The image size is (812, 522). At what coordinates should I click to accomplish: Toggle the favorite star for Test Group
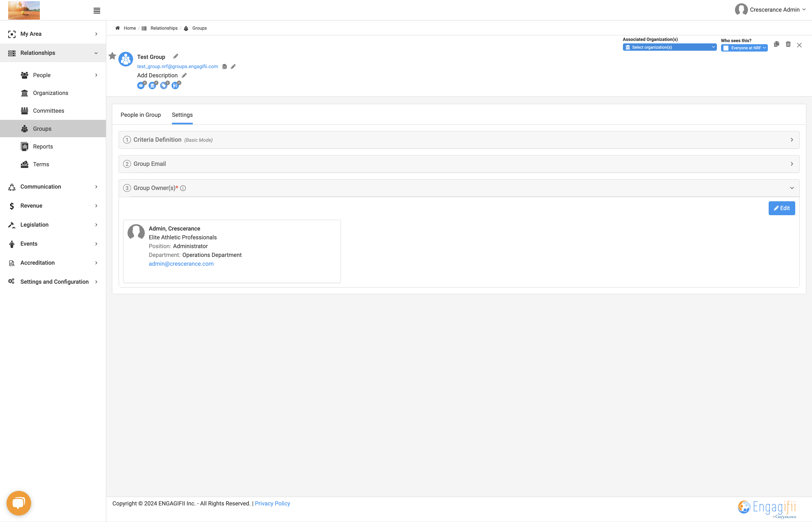pyautogui.click(x=112, y=56)
